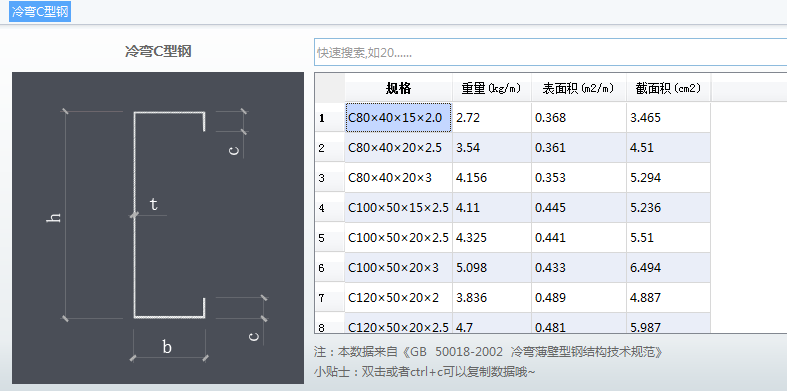
Task: Select section area 4.887 in row 7
Action: tap(669, 298)
